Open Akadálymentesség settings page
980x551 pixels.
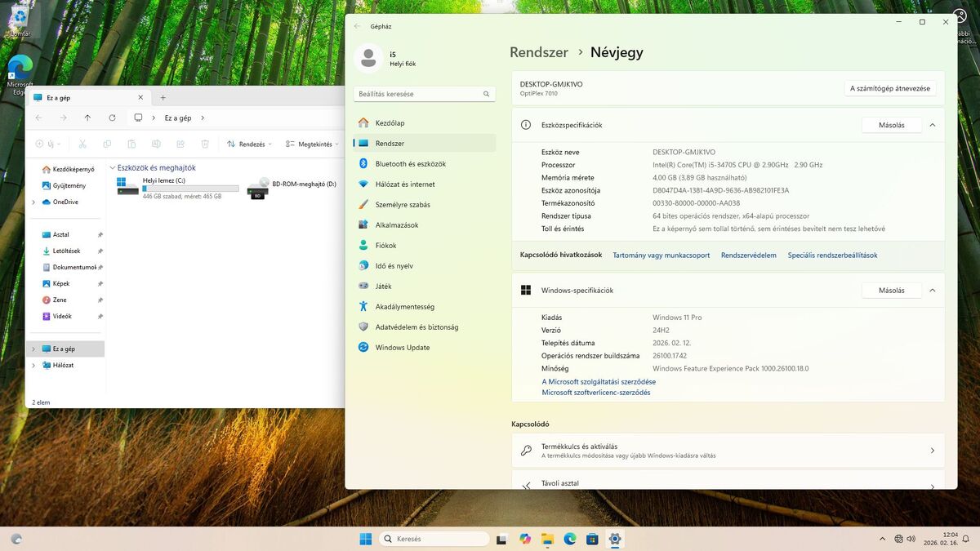[x=424, y=306]
